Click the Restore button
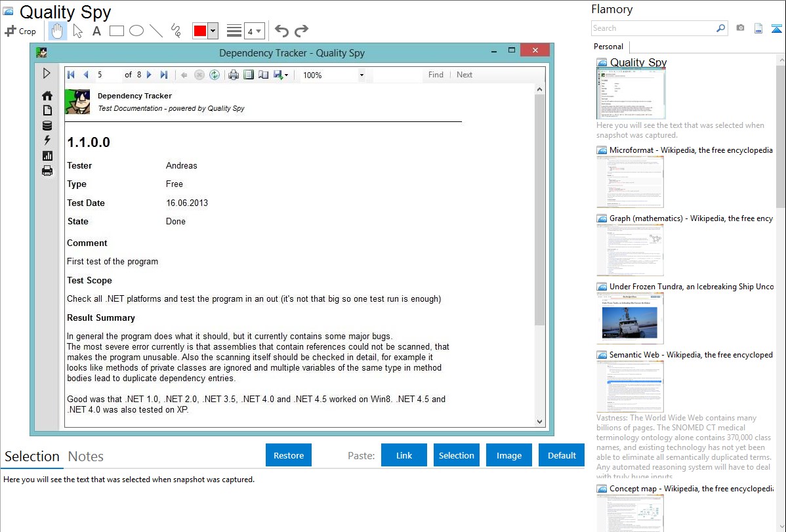Viewport: 786px width, 532px height. [289, 455]
